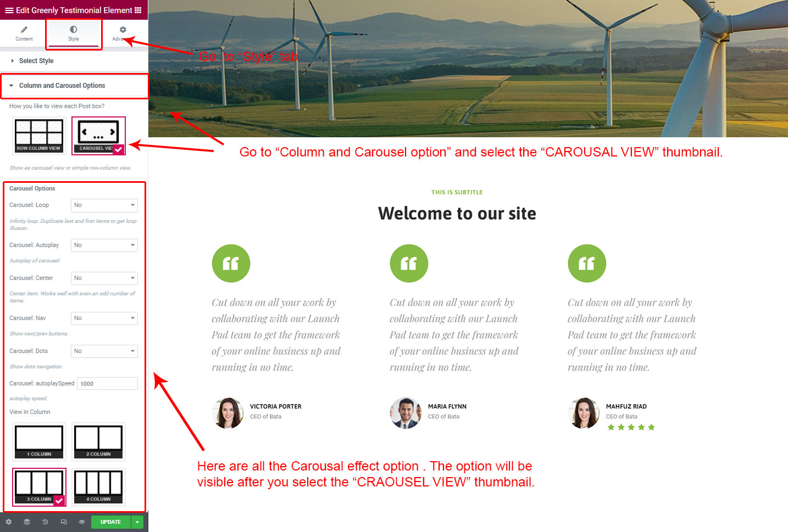The width and height of the screenshot is (788, 532).
Task: Click the Carousel autoplaySpeed input field
Action: tap(107, 384)
